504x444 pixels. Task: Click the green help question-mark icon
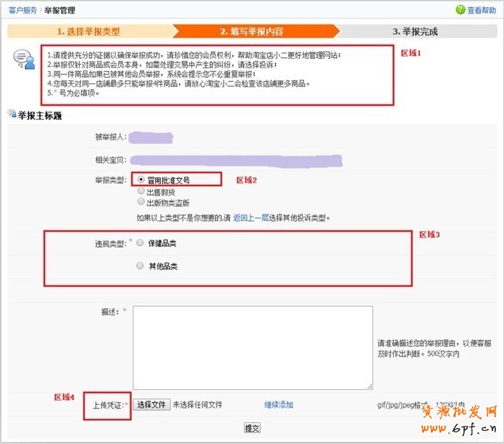pyautogui.click(x=460, y=10)
